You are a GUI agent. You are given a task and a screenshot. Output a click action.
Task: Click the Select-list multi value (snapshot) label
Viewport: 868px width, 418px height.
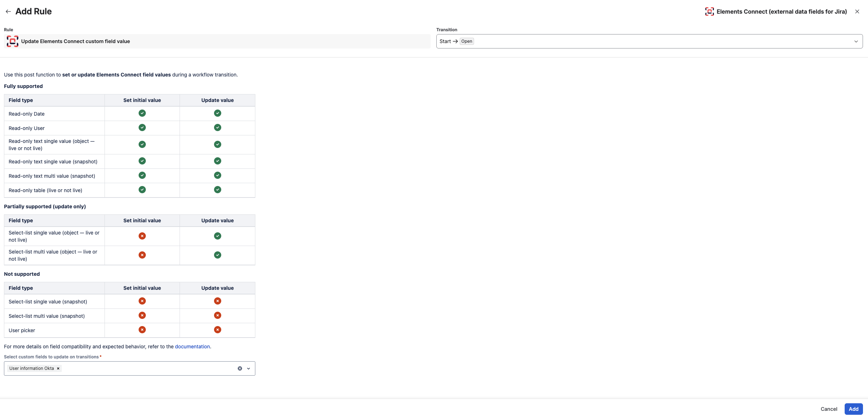[x=47, y=316]
